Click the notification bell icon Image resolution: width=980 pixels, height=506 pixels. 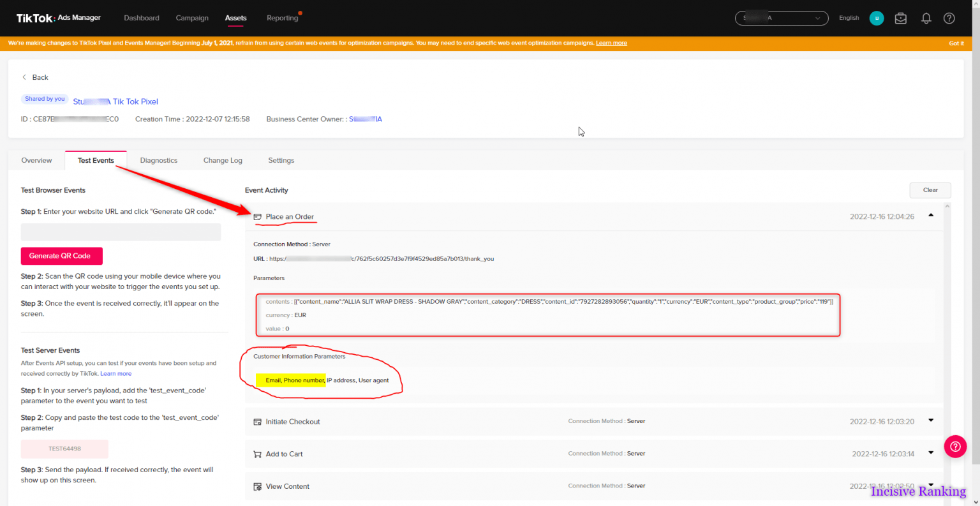coord(926,19)
